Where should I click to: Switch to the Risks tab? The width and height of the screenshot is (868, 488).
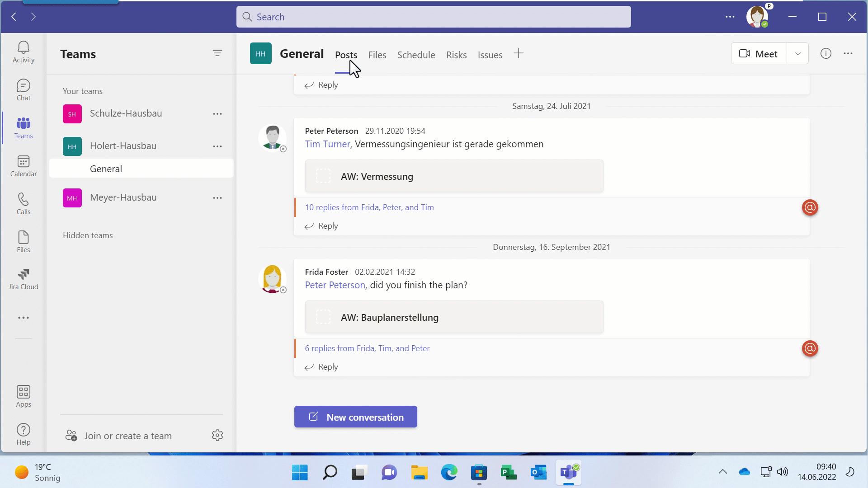456,55
